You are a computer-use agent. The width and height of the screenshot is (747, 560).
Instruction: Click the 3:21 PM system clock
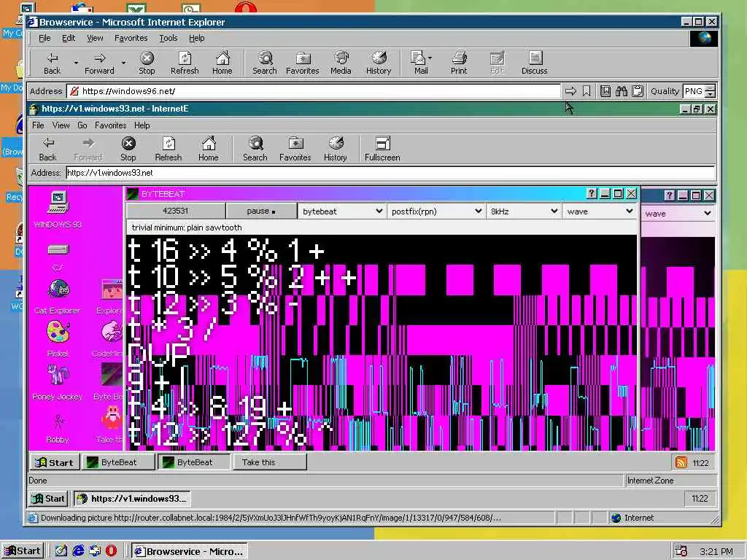pos(716,551)
